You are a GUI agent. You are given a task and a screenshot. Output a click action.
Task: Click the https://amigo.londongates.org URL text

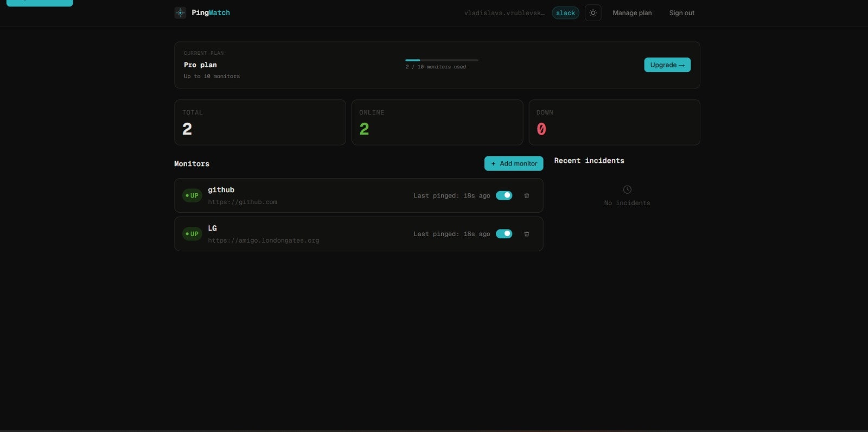coord(264,240)
